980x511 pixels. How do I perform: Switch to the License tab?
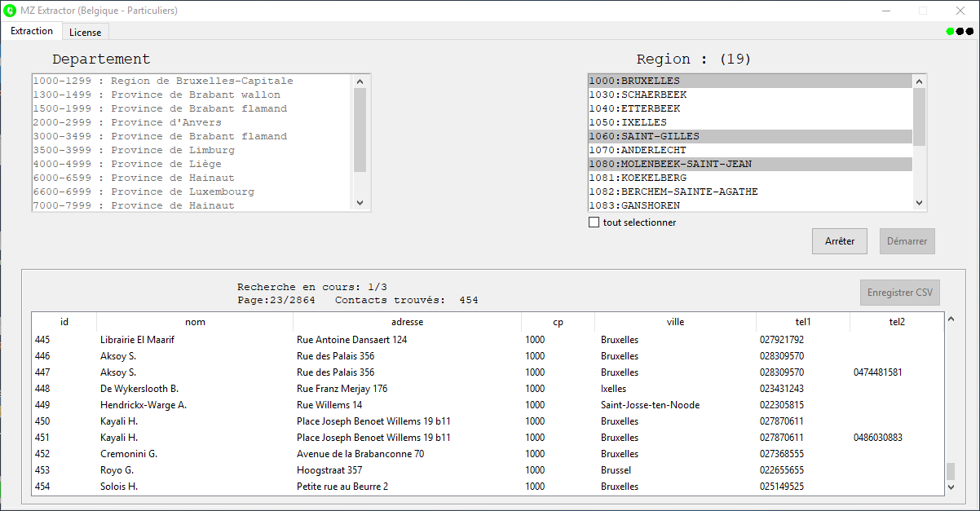86,32
